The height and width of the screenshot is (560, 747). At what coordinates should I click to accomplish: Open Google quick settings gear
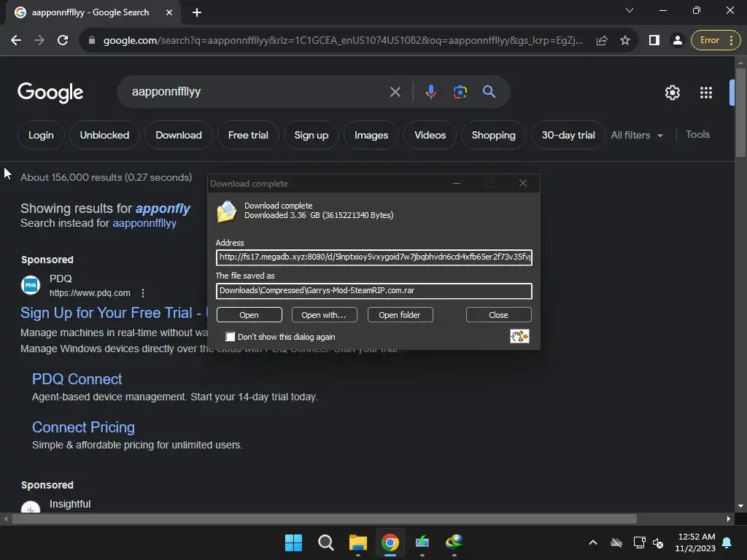click(672, 93)
